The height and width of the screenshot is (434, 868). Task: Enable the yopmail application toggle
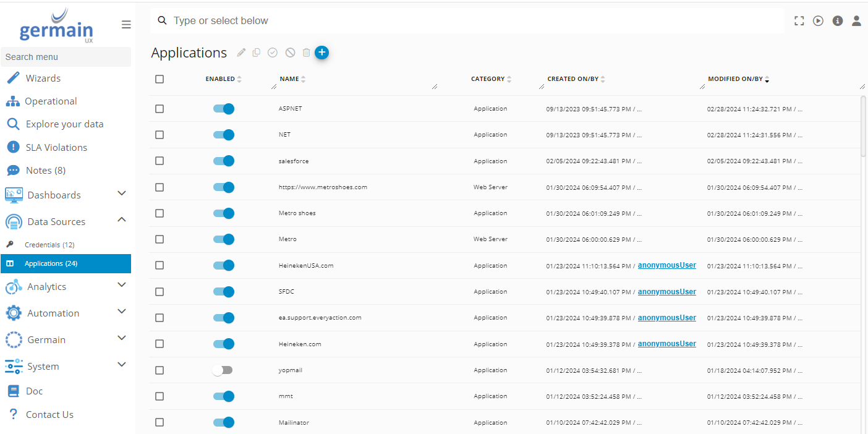[x=223, y=370]
